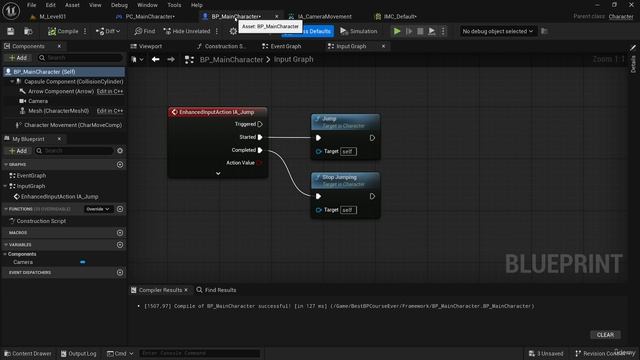The width and height of the screenshot is (640, 360).
Task: Click the Find button in toolbar
Action: click(145, 31)
